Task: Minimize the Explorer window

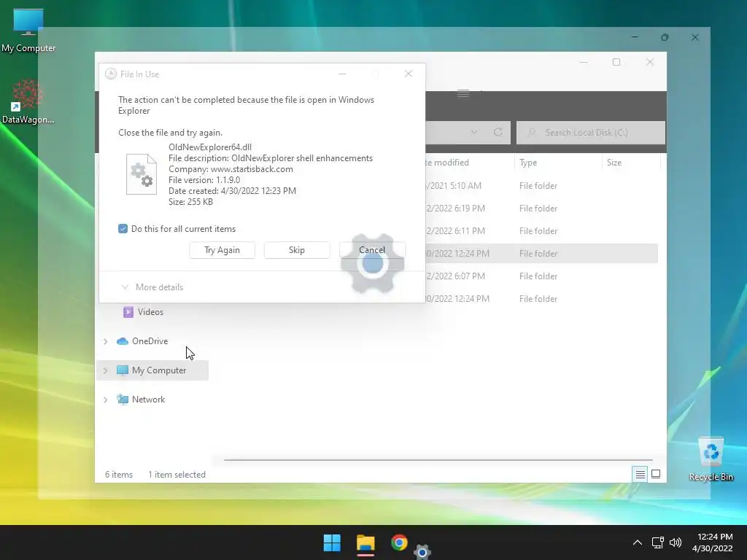Action: click(x=583, y=62)
